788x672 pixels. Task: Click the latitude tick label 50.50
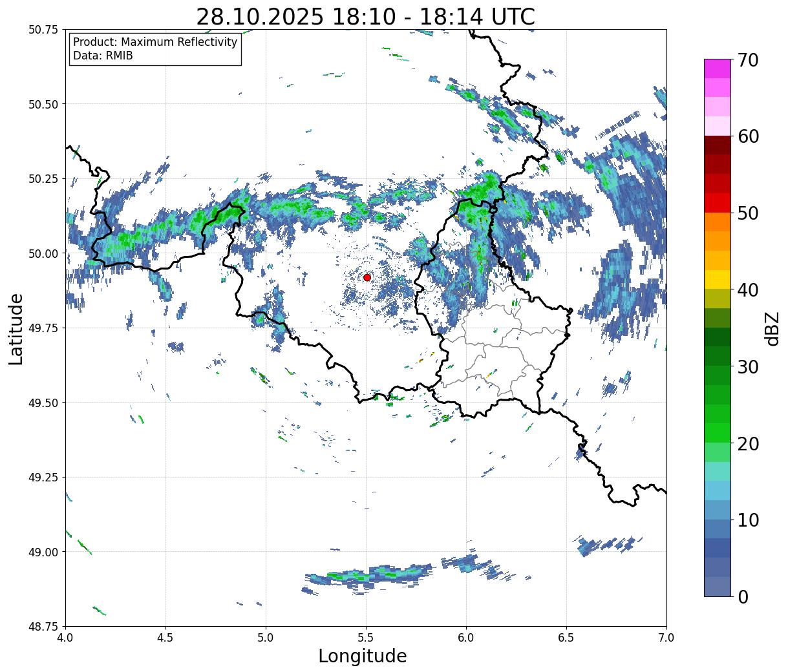(43, 104)
